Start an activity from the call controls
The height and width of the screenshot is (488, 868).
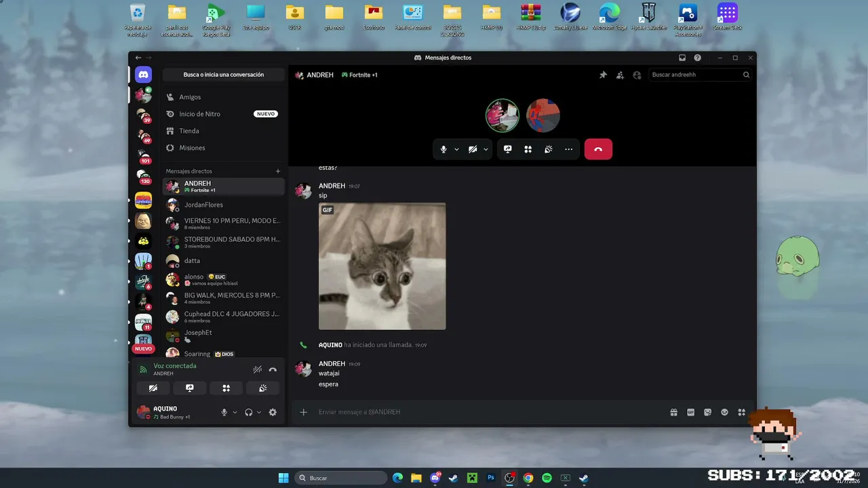tap(528, 149)
